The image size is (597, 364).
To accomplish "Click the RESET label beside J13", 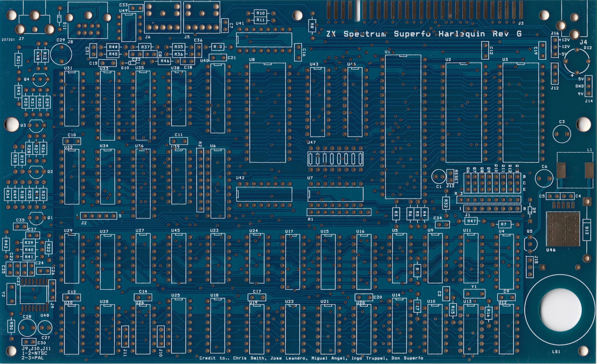I will 456,177.
